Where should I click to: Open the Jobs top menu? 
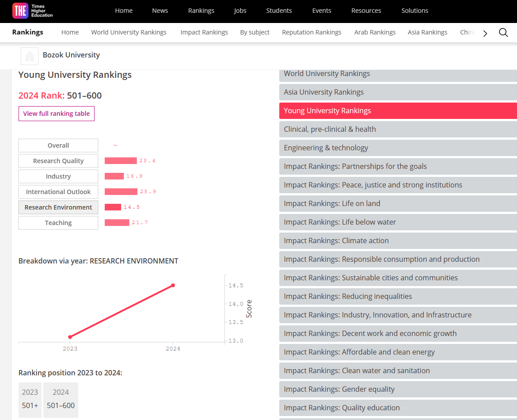point(240,11)
